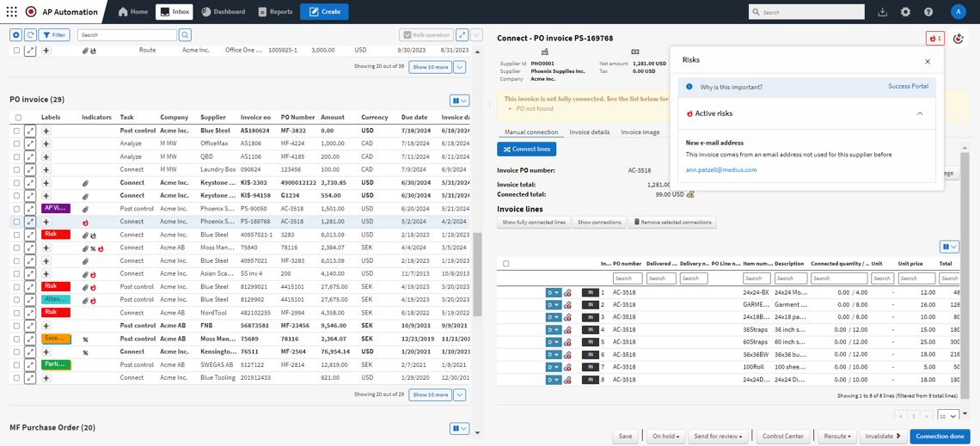Add label to invoice 201912433 row
Image resolution: width=980 pixels, height=446 pixels.
46,378
